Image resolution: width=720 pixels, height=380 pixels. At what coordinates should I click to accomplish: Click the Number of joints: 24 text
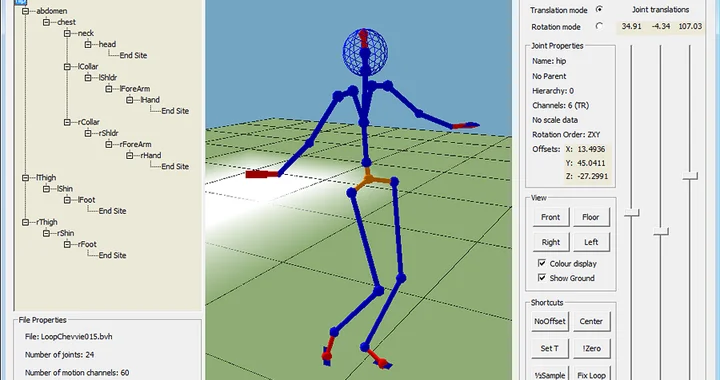[x=60, y=354]
